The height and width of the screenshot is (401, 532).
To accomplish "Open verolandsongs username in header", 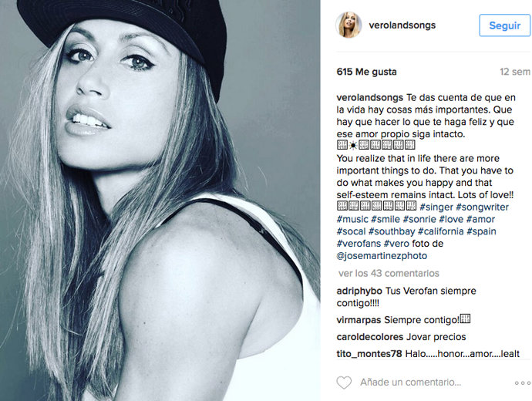I will [x=402, y=25].
